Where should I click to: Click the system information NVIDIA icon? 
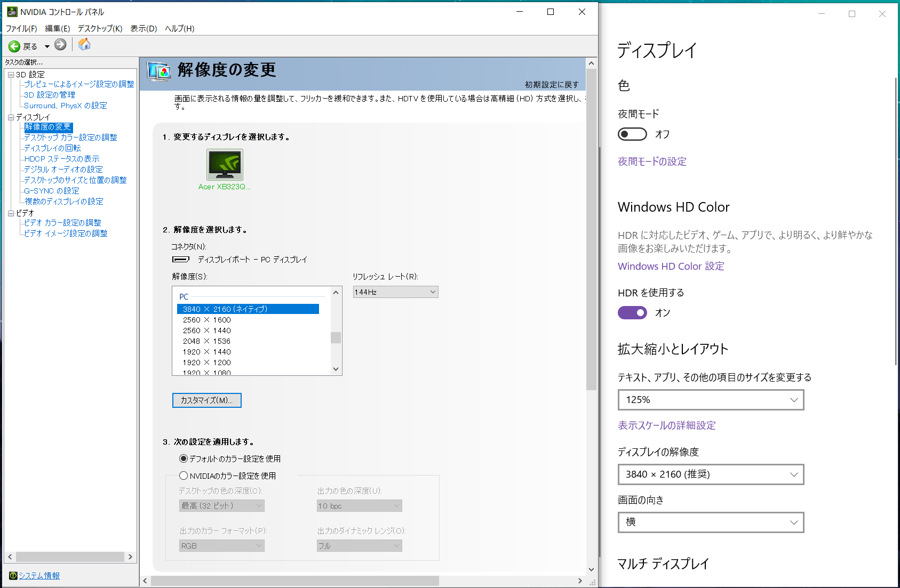pos(13,576)
